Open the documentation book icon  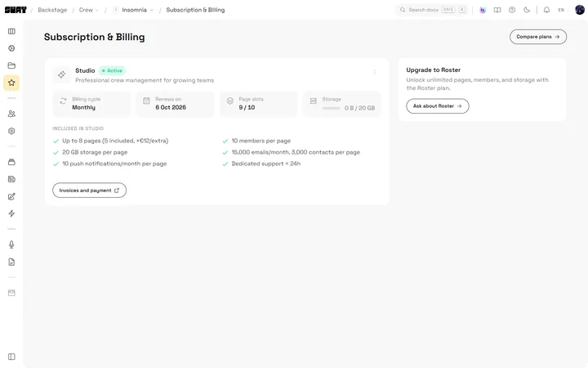pyautogui.click(x=497, y=10)
